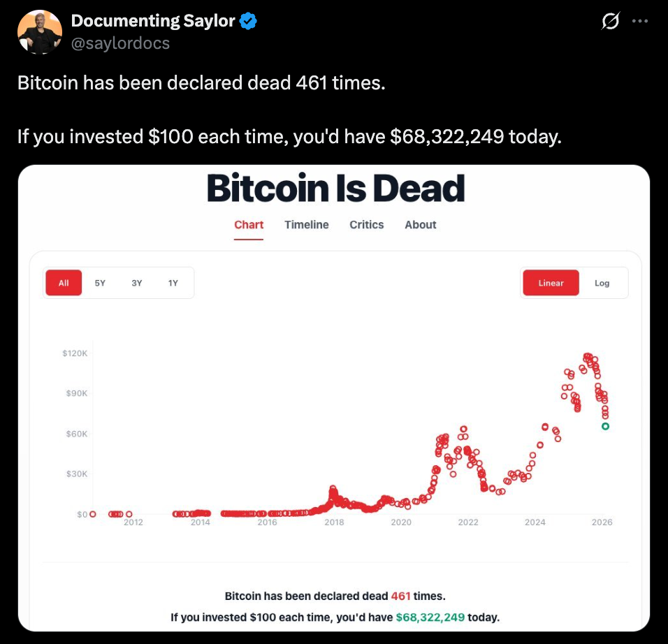Click the blue verified checkmark badge
This screenshot has height=644, width=668.
pyautogui.click(x=248, y=22)
